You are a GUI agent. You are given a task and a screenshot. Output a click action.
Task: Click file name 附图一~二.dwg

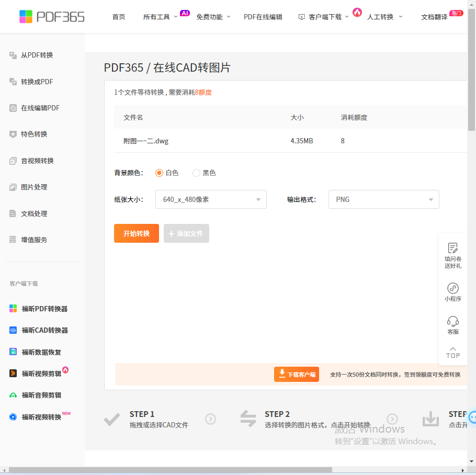pos(146,141)
